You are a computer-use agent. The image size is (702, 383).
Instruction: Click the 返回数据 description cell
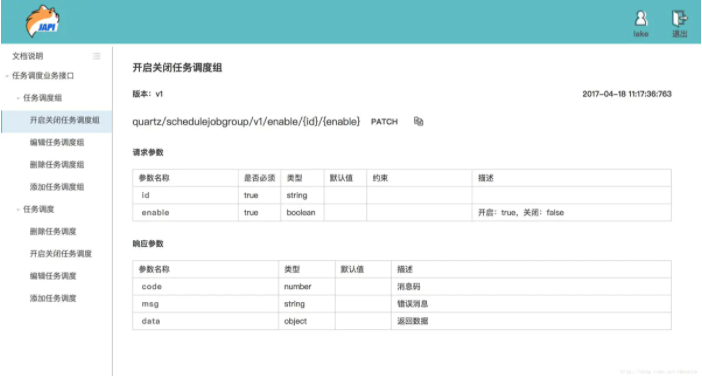click(531, 321)
